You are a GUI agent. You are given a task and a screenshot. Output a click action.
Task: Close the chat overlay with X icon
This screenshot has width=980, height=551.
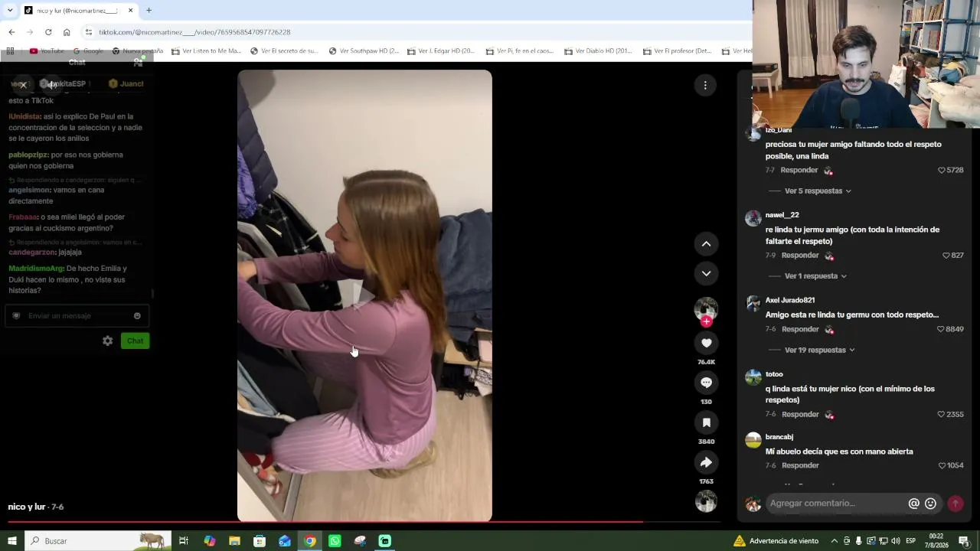click(x=23, y=84)
